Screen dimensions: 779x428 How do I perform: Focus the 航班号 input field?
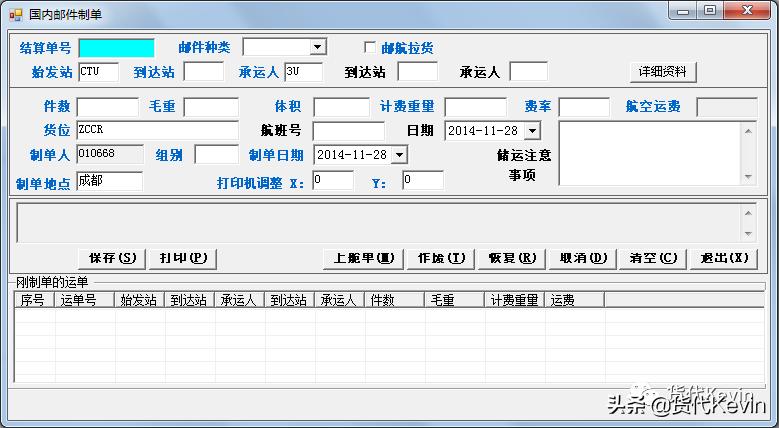[x=348, y=131]
